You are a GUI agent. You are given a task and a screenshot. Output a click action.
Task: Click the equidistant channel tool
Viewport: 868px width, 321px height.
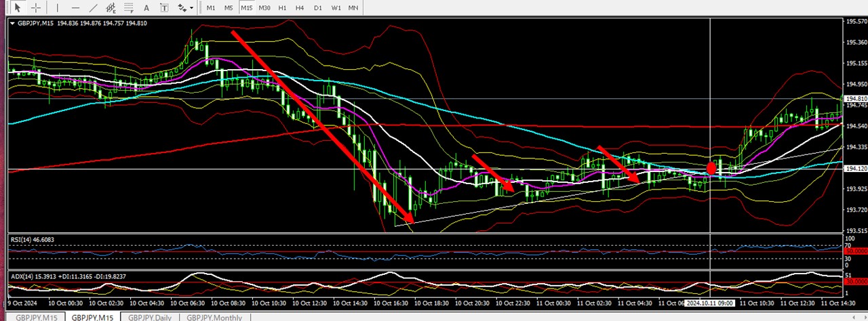(x=111, y=7)
